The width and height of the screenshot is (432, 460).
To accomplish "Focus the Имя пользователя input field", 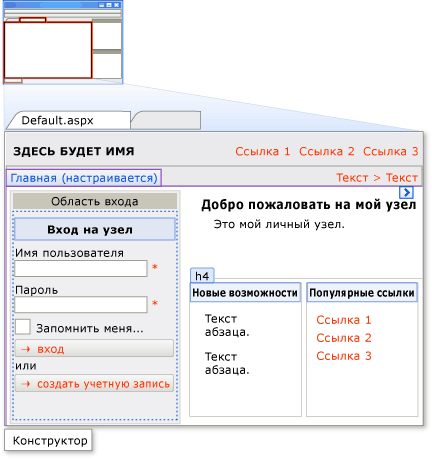I will tap(81, 268).
